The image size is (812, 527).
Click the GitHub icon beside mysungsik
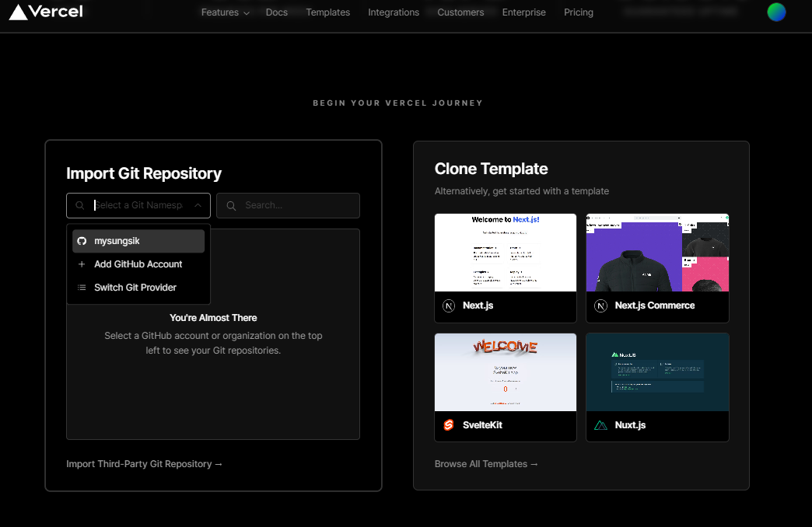(x=82, y=241)
